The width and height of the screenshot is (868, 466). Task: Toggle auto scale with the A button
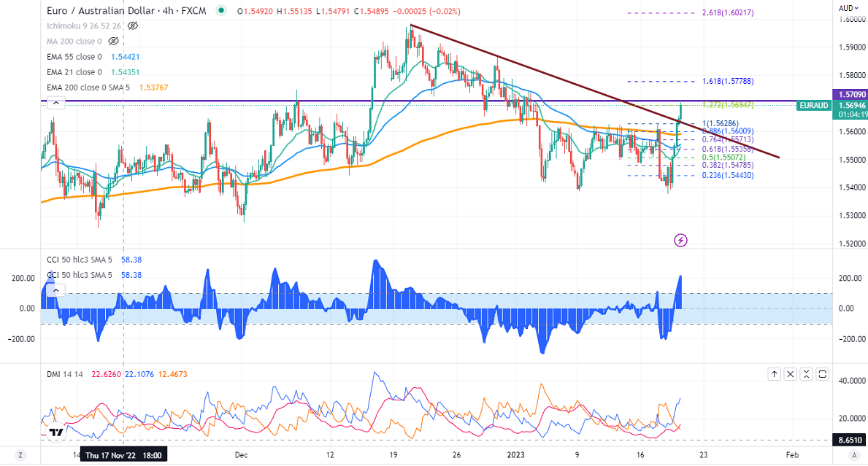tap(853, 455)
